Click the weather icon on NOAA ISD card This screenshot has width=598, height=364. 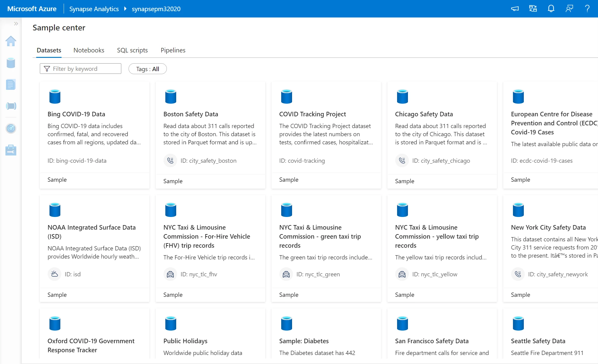click(55, 274)
